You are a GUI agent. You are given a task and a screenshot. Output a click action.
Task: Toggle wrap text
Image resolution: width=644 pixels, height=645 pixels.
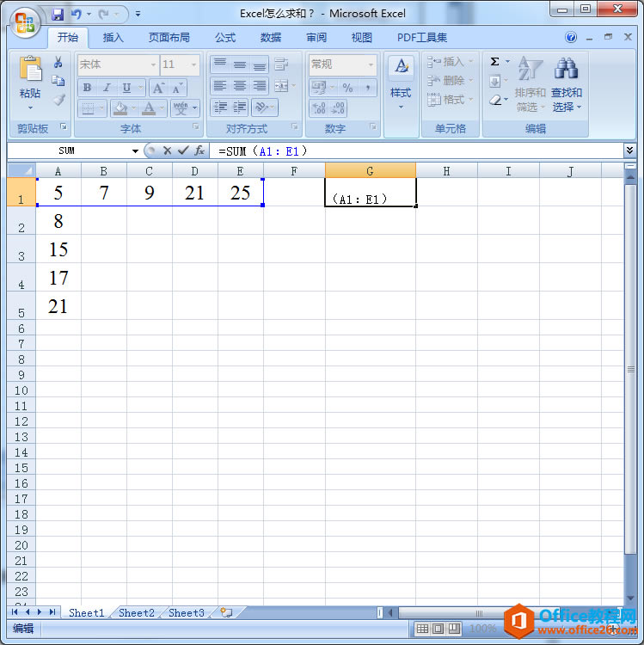pyautogui.click(x=281, y=64)
